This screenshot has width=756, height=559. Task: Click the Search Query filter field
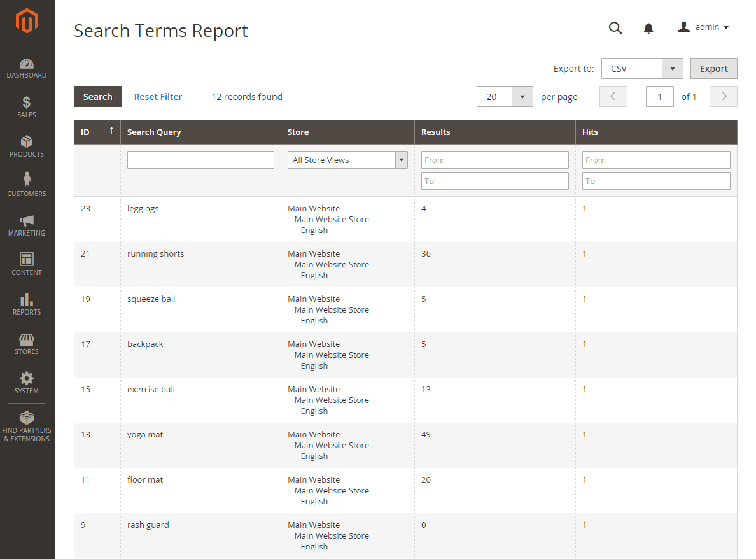pyautogui.click(x=200, y=160)
